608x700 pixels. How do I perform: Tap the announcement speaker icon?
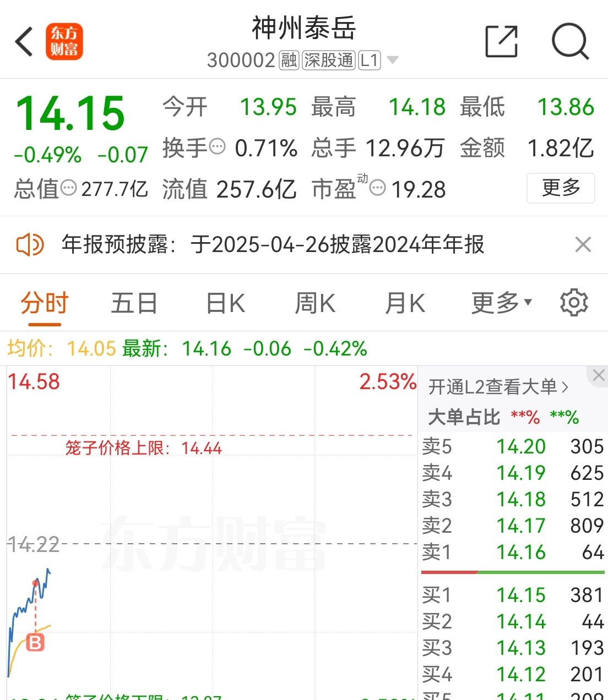(30, 244)
